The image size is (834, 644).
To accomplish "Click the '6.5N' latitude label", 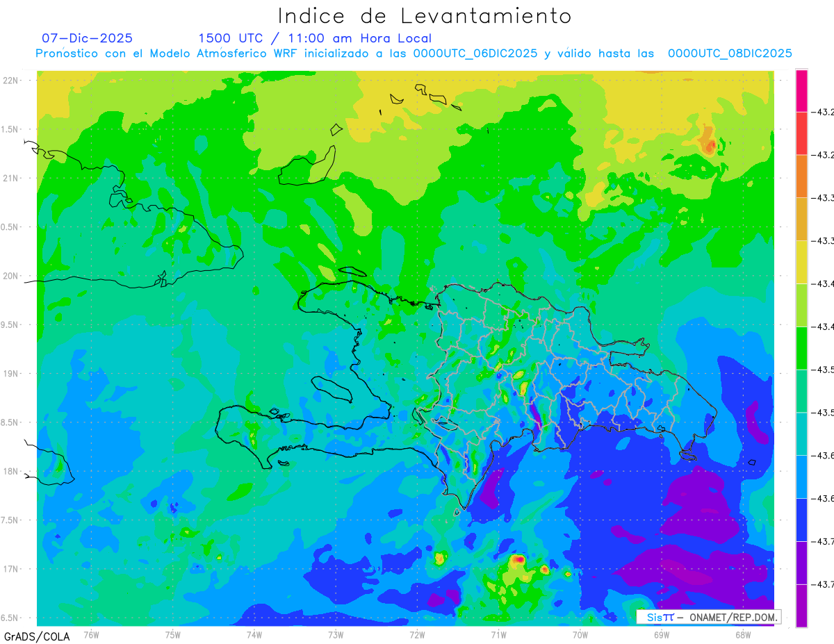I will click(x=10, y=618).
